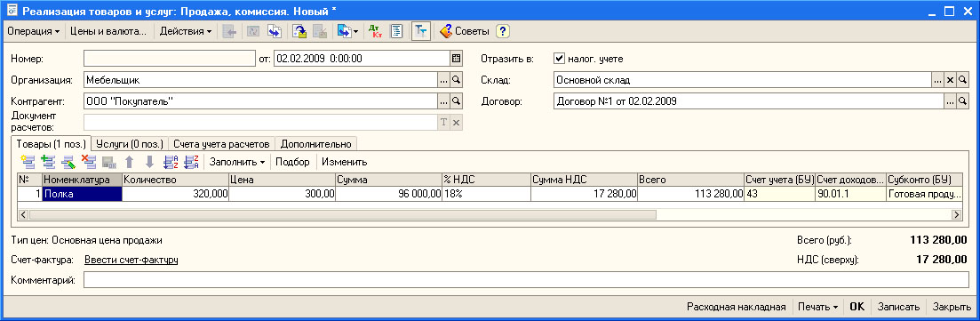Sort rows descending Z-A

pyautogui.click(x=191, y=162)
